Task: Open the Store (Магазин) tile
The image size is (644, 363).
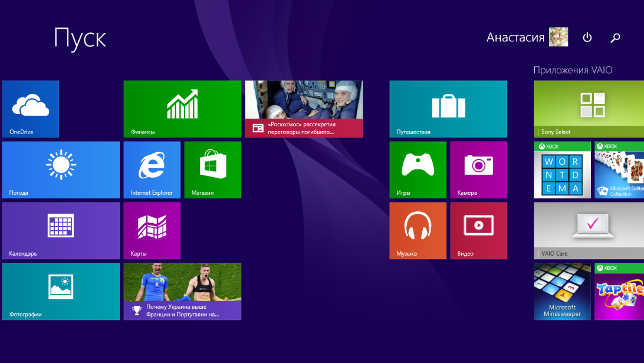Action: pyautogui.click(x=213, y=169)
